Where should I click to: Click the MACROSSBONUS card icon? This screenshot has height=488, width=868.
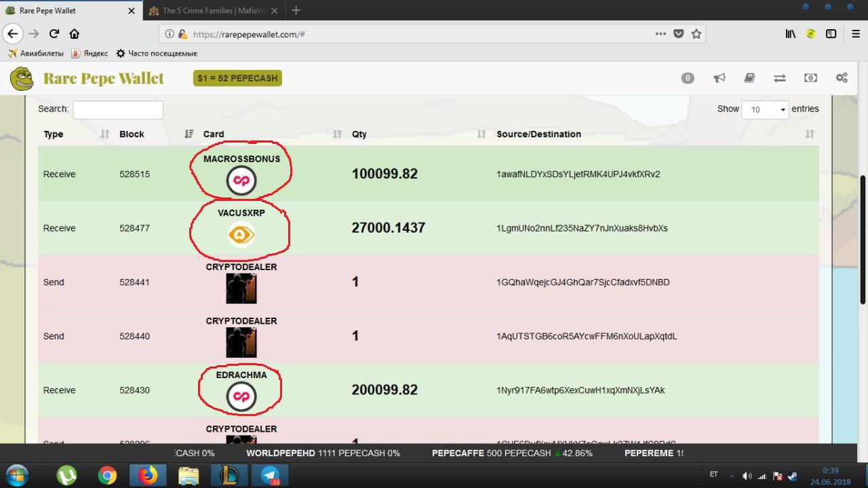(x=241, y=181)
